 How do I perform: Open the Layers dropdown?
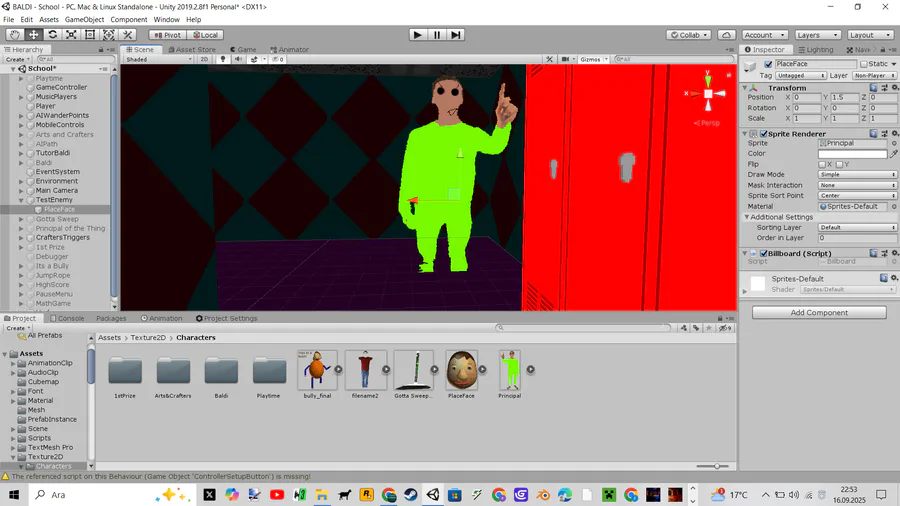817,35
